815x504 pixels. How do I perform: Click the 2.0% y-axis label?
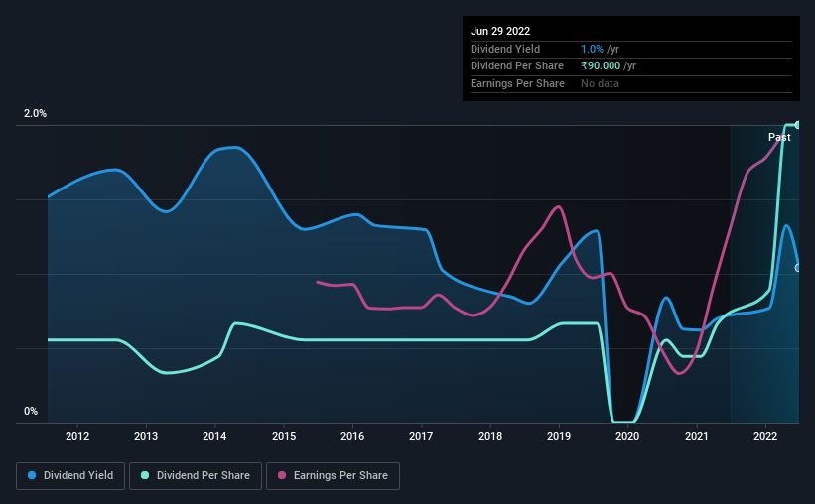pyautogui.click(x=35, y=113)
